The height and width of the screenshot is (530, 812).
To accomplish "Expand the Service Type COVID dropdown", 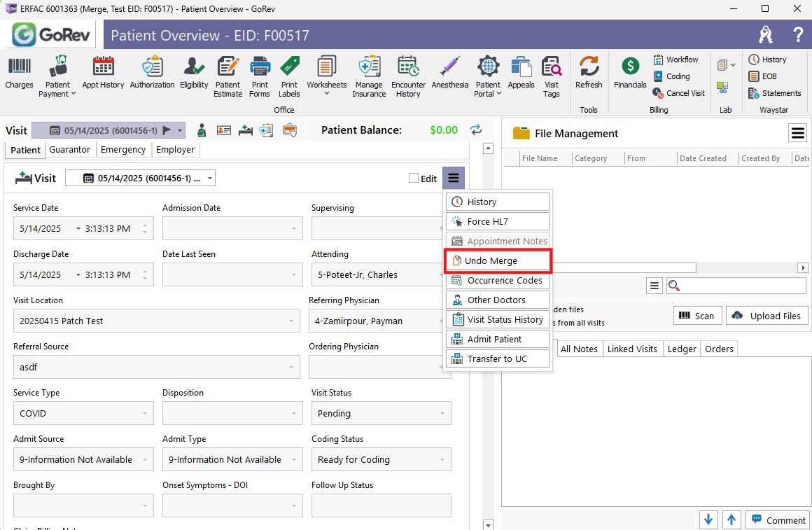I will tap(144, 414).
